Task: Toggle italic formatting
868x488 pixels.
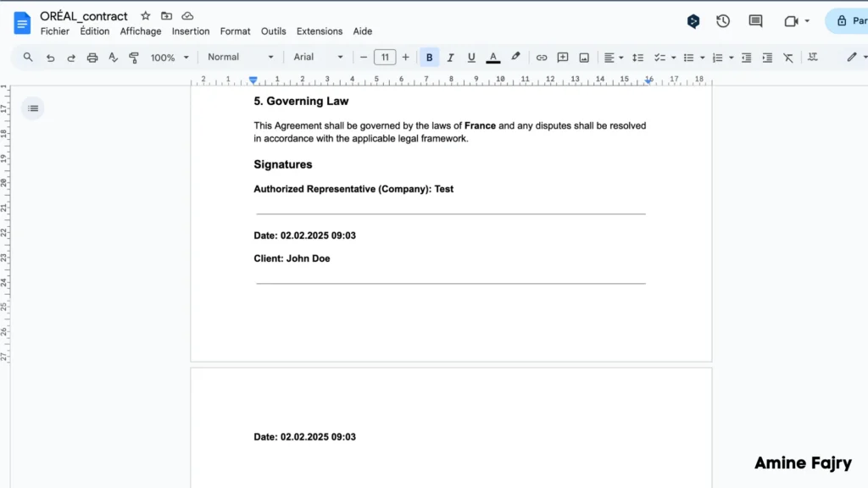Action: pos(450,58)
